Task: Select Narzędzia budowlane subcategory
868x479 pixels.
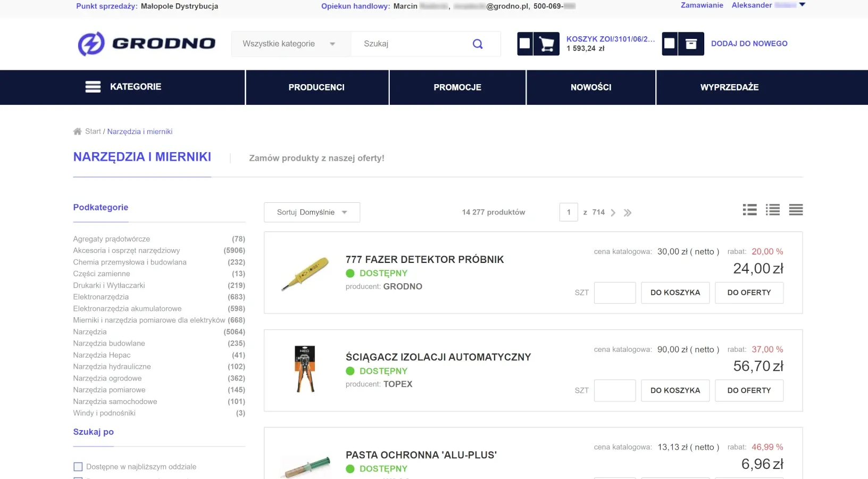Action: (109, 344)
